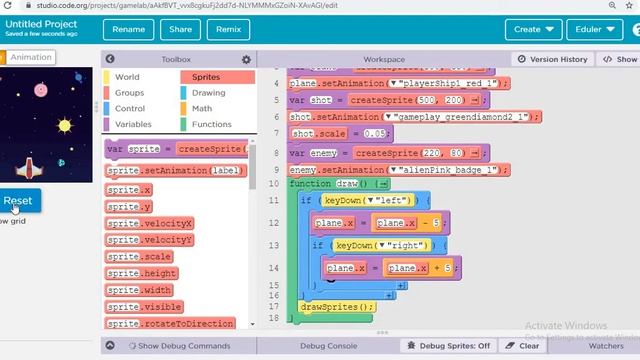Select sprite.x toolbox block
640x360 pixels.
[x=129, y=190]
